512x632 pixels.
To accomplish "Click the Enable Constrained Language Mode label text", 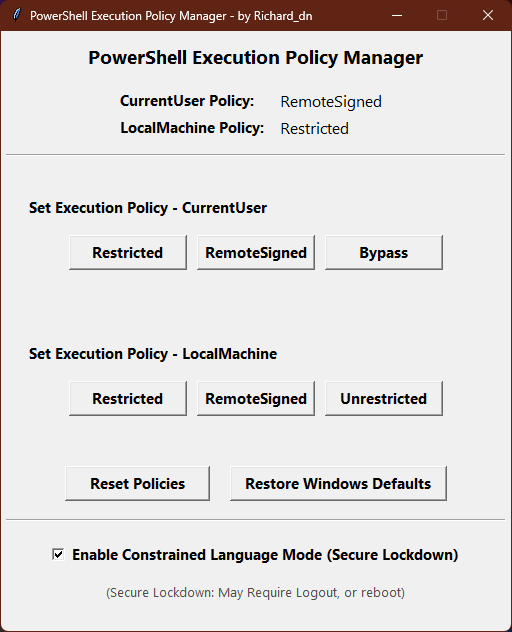I will pos(265,555).
